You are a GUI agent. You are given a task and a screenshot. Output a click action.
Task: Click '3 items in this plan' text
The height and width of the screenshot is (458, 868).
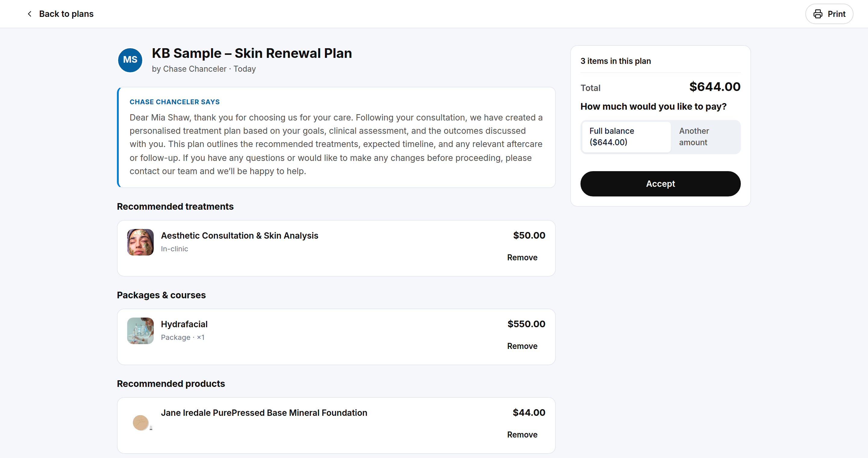pyautogui.click(x=616, y=61)
